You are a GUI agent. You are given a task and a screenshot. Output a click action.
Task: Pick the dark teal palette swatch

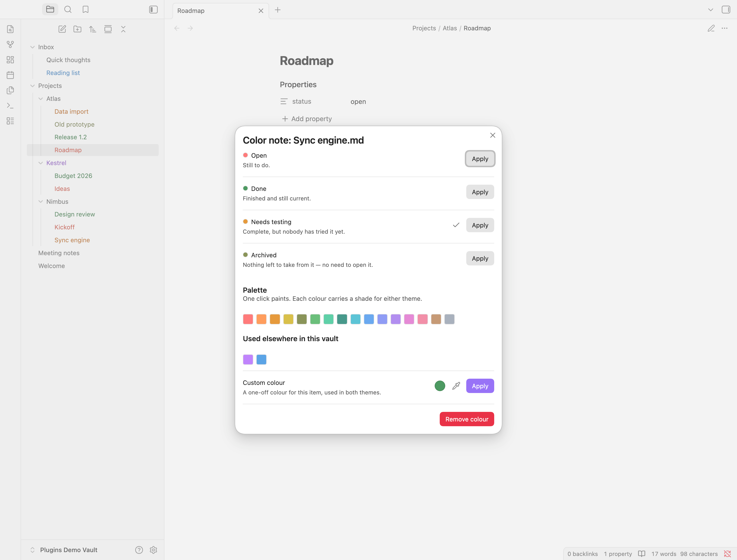(342, 319)
